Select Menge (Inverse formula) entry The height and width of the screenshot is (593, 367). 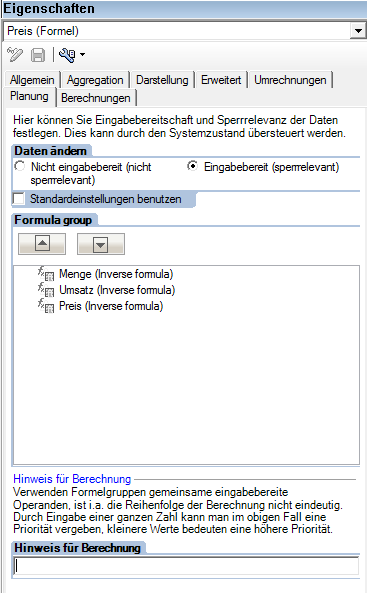coord(116,274)
